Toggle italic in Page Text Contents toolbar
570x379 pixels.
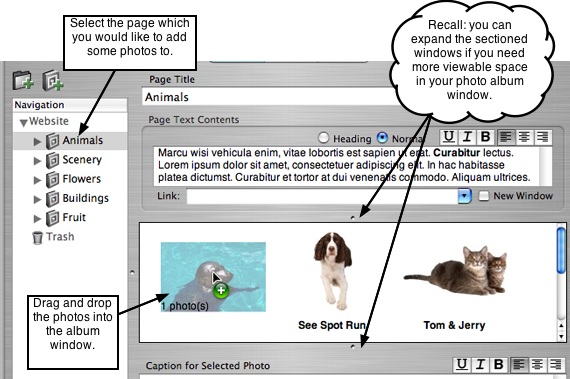coord(467,137)
